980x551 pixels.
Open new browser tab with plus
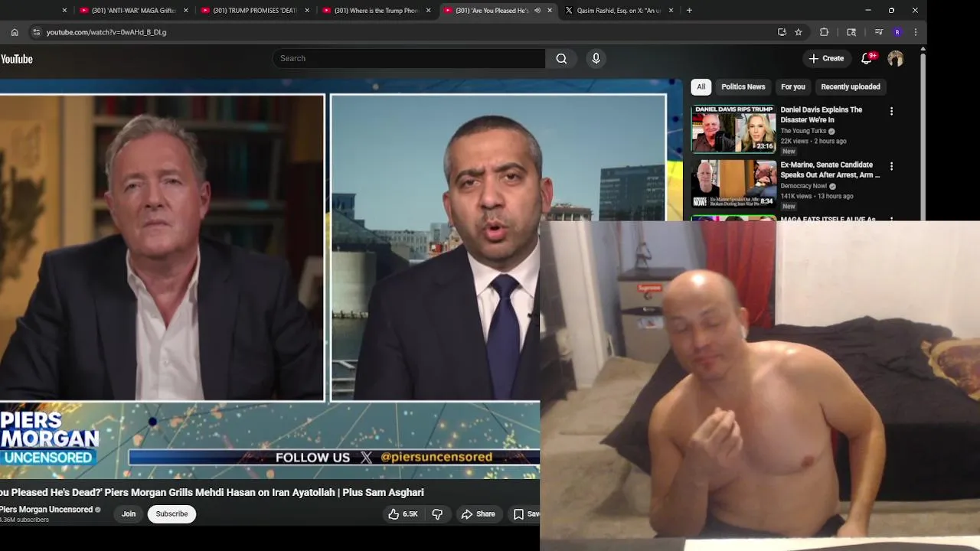(689, 11)
